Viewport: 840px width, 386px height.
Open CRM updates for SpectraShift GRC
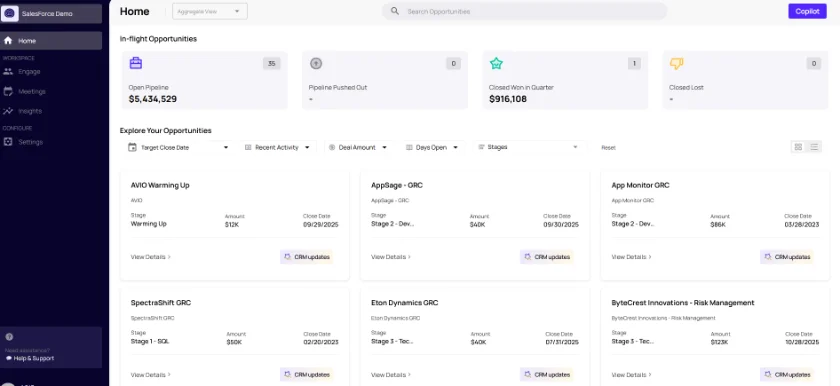(x=307, y=375)
